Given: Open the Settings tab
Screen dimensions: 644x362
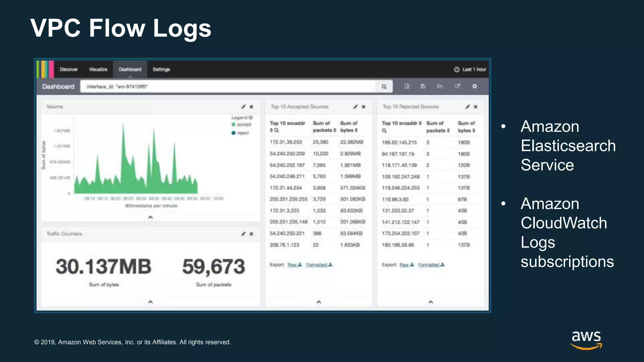Looking at the screenshot, I should tap(161, 69).
